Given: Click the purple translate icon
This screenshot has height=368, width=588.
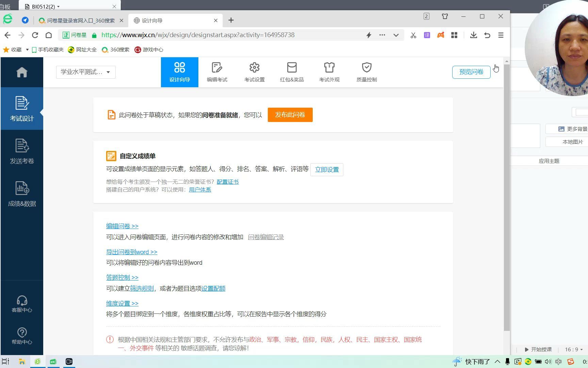Looking at the screenshot, I should point(427,35).
